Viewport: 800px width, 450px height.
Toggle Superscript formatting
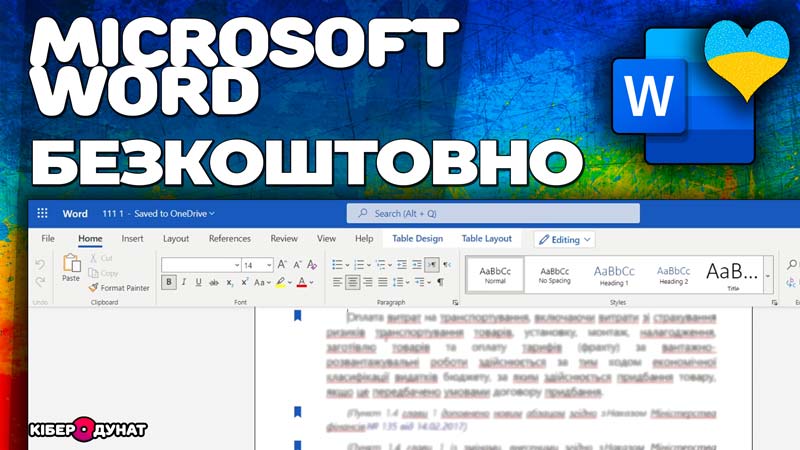pyautogui.click(x=244, y=282)
